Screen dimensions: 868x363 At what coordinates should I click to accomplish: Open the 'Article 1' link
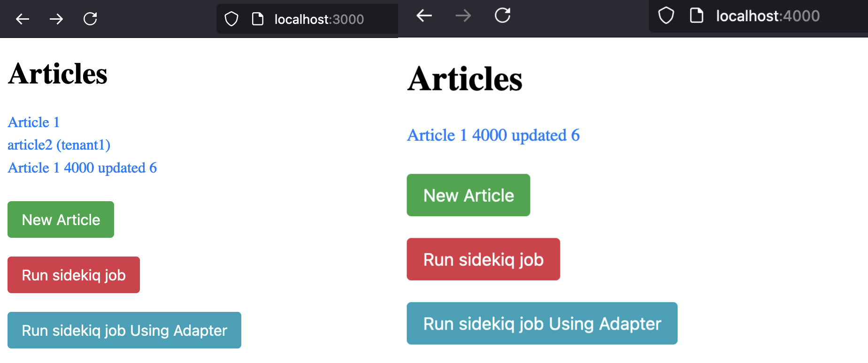point(34,122)
